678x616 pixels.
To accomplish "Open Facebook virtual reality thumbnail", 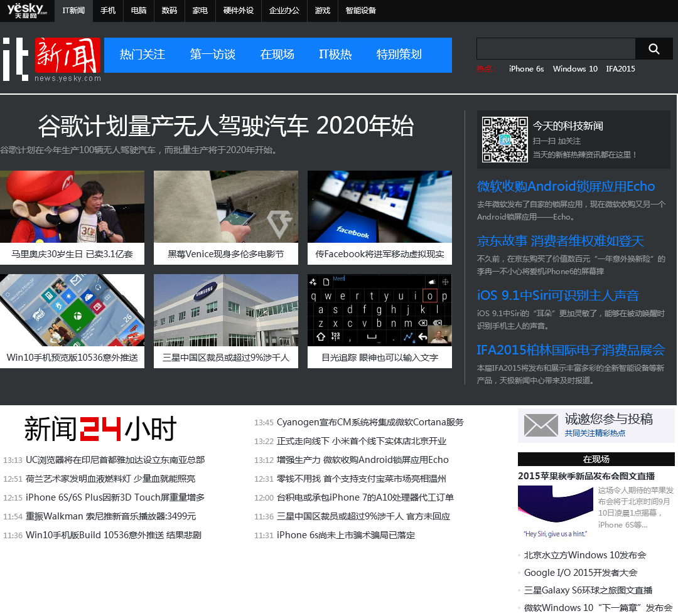I will 380,206.
